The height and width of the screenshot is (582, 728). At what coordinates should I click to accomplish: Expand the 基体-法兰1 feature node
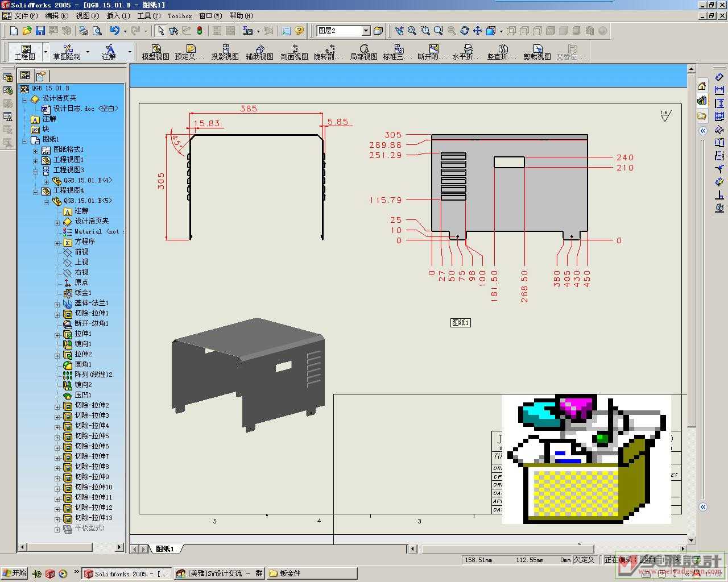point(57,304)
